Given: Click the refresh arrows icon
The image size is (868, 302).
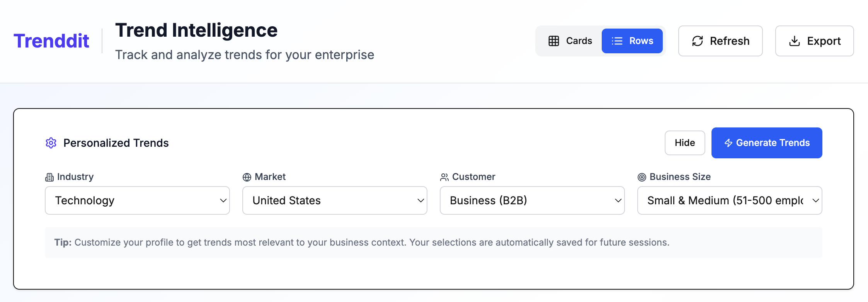Looking at the screenshot, I should (x=697, y=41).
